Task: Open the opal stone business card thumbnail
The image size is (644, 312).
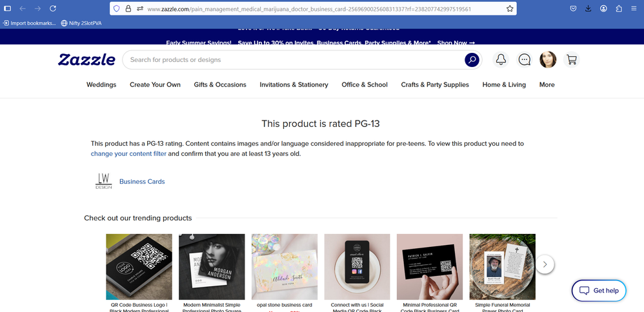Action: tap(284, 267)
